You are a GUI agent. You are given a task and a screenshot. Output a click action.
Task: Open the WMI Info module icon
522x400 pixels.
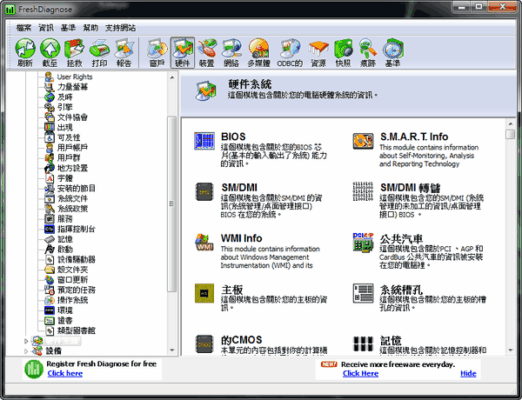pos(204,242)
